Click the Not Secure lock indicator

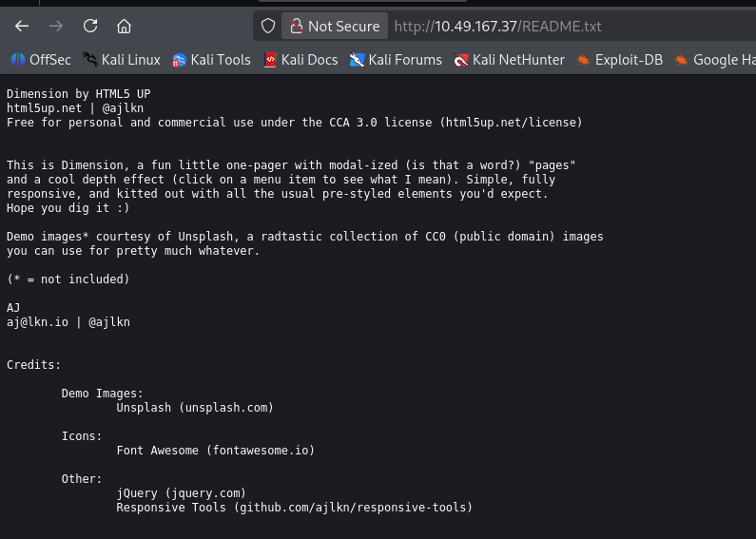335,27
